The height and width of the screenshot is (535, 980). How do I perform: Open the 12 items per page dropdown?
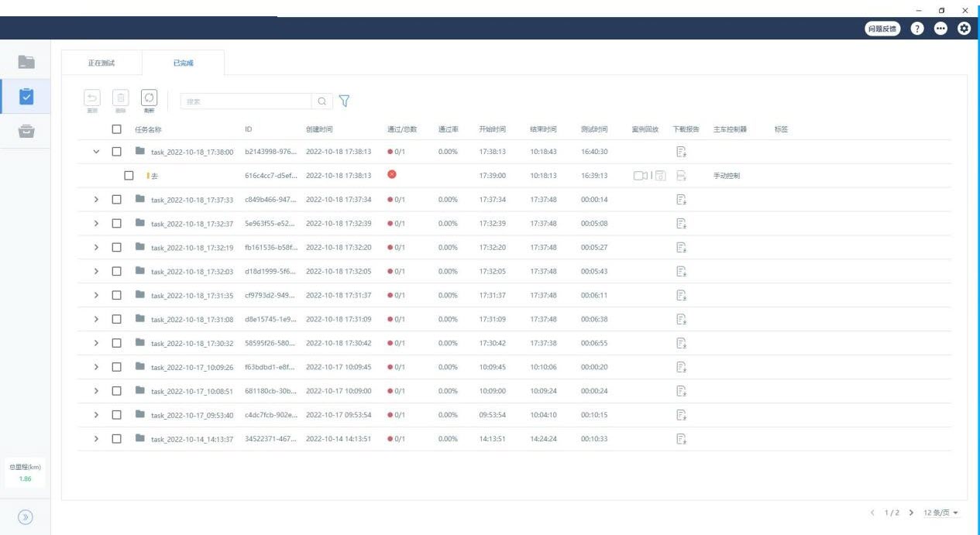(940, 513)
